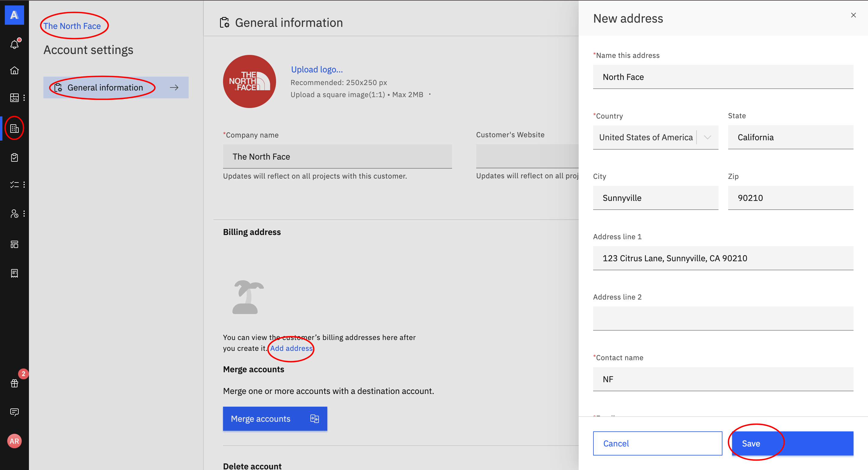Image resolution: width=868 pixels, height=470 pixels.
Task: Open notifications bell in sidebar
Action: click(14, 44)
